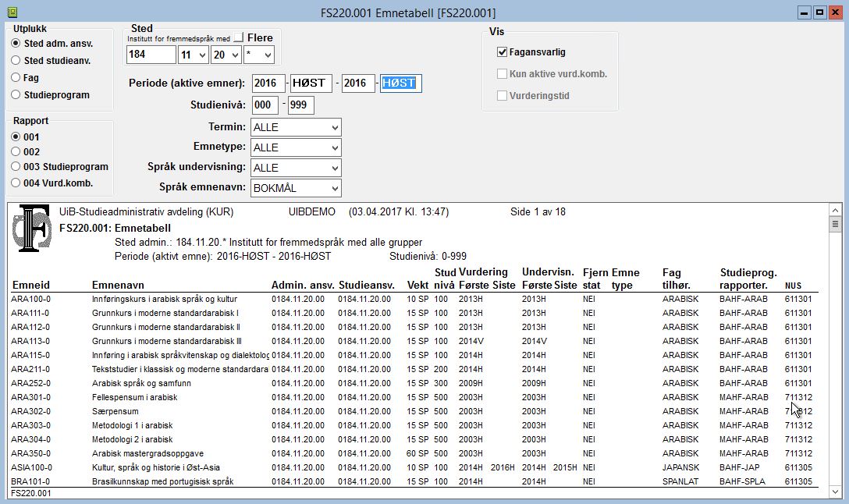Click the Studienivå lower bound field 000
Screen dimensions: 849x504
point(265,105)
